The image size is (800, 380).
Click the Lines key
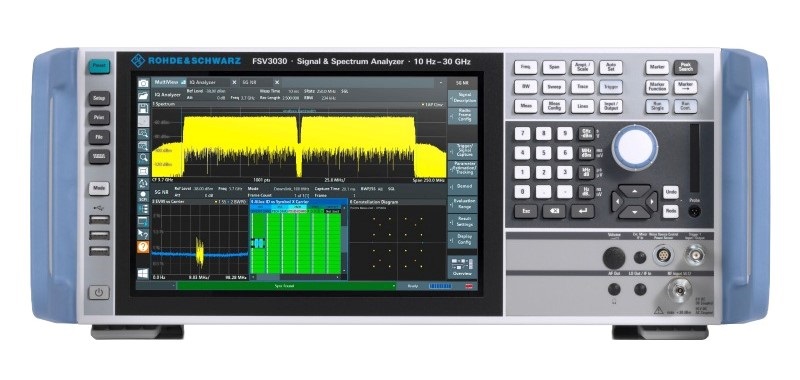[x=582, y=106]
